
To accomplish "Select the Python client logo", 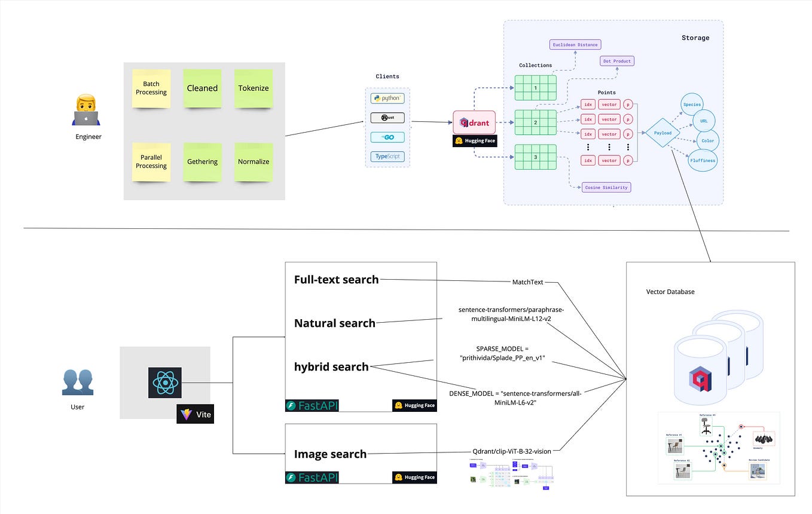I will click(387, 98).
